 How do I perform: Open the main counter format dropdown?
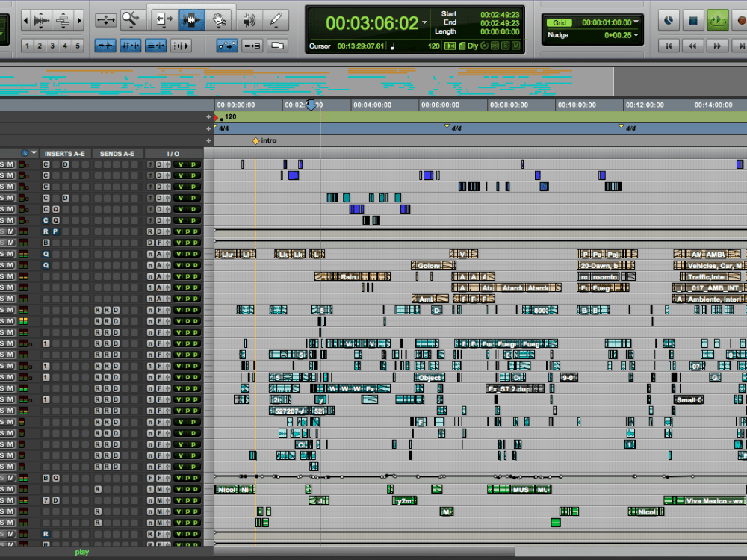(424, 22)
